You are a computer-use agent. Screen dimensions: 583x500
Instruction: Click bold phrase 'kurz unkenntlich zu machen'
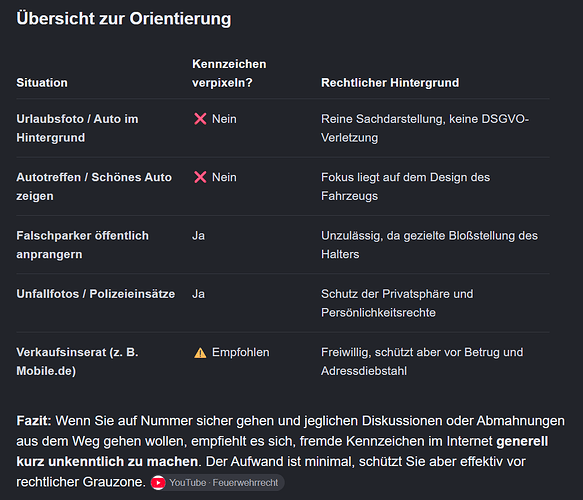pos(107,462)
